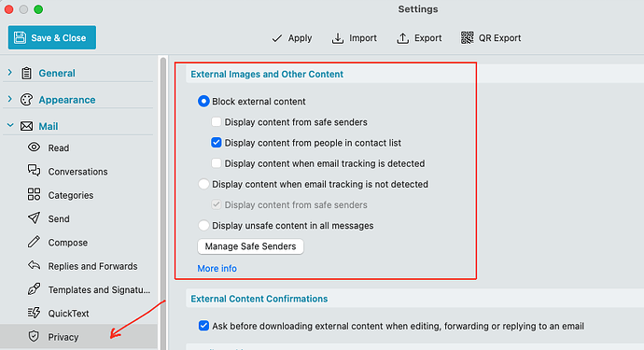
Task: Click the Manage Safe Senders button
Action: pos(250,246)
